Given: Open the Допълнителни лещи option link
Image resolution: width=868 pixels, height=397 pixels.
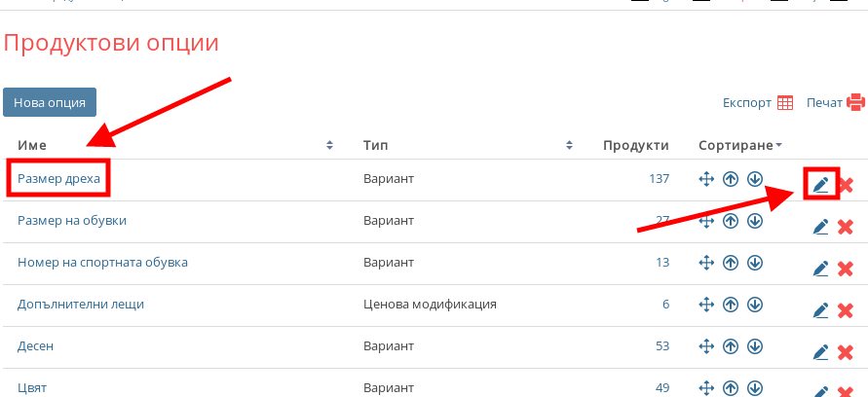Looking at the screenshot, I should (81, 304).
